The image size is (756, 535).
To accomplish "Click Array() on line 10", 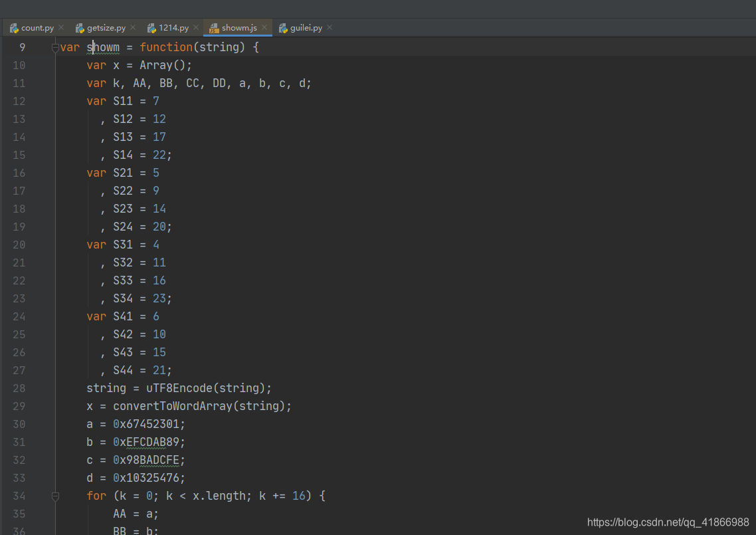I will tap(163, 65).
